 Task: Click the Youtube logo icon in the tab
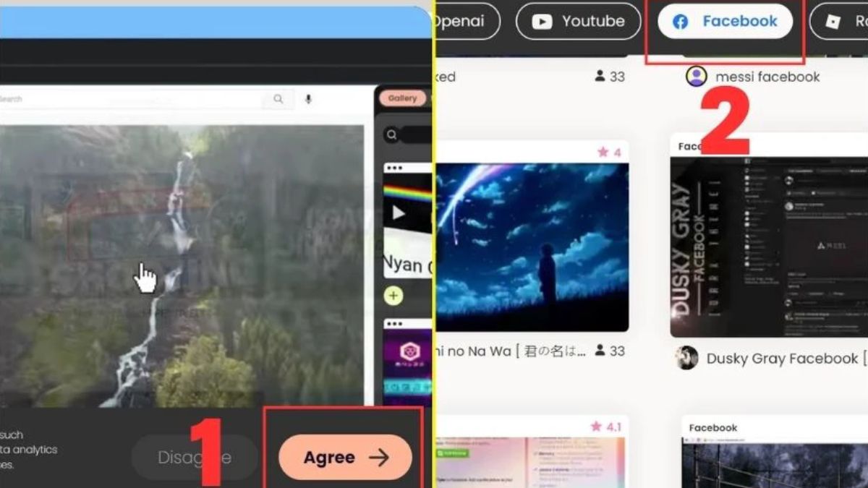[542, 22]
